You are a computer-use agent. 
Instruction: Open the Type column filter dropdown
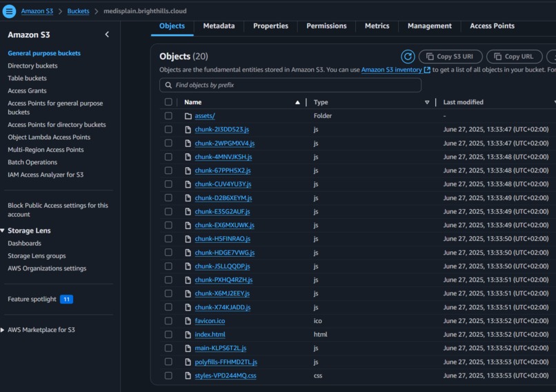point(427,103)
